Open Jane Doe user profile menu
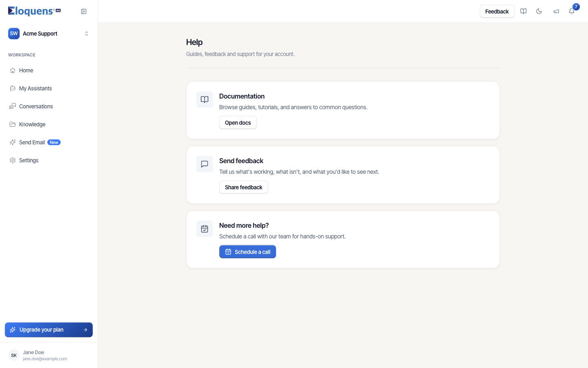This screenshot has width=588, height=368. click(49, 355)
